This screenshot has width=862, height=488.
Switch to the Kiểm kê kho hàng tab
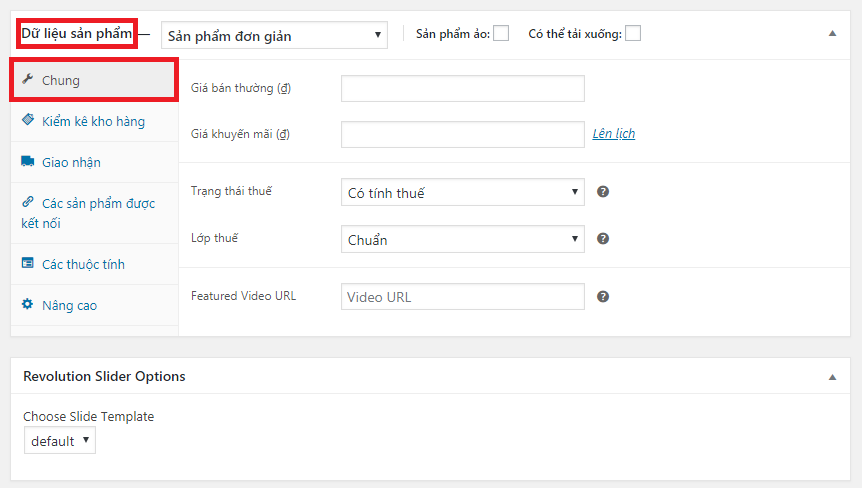click(x=93, y=121)
